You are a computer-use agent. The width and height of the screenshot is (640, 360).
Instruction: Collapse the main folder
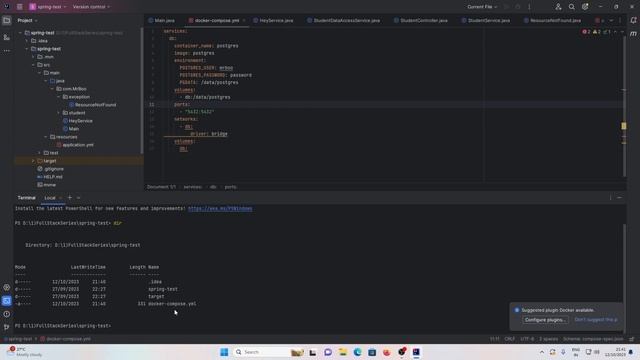click(40, 73)
